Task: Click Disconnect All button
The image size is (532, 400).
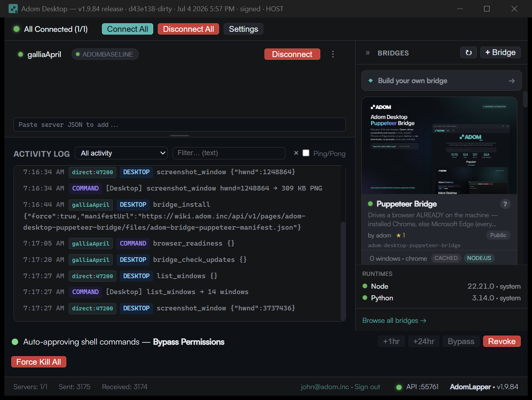Action: point(188,29)
